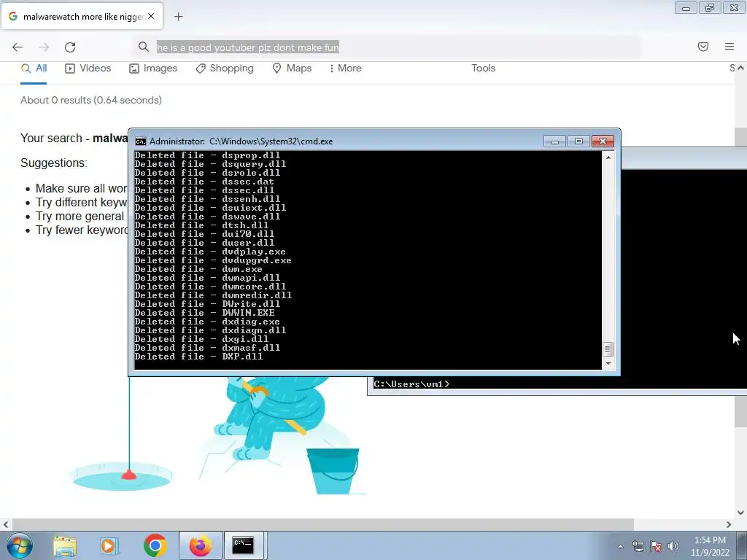Click the 'Deleted file - dxdiag.exe' line
Screen dimensions: 747x560
[206, 322]
